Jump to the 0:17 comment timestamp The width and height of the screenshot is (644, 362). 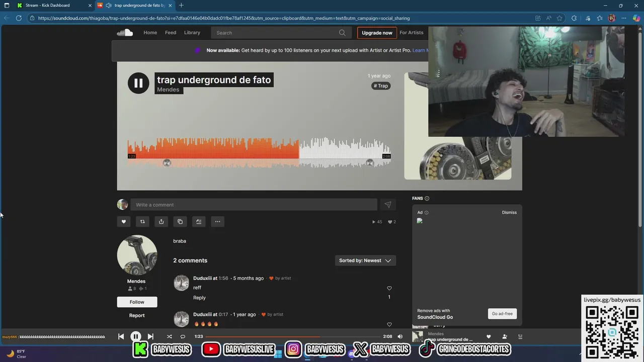[x=223, y=314]
